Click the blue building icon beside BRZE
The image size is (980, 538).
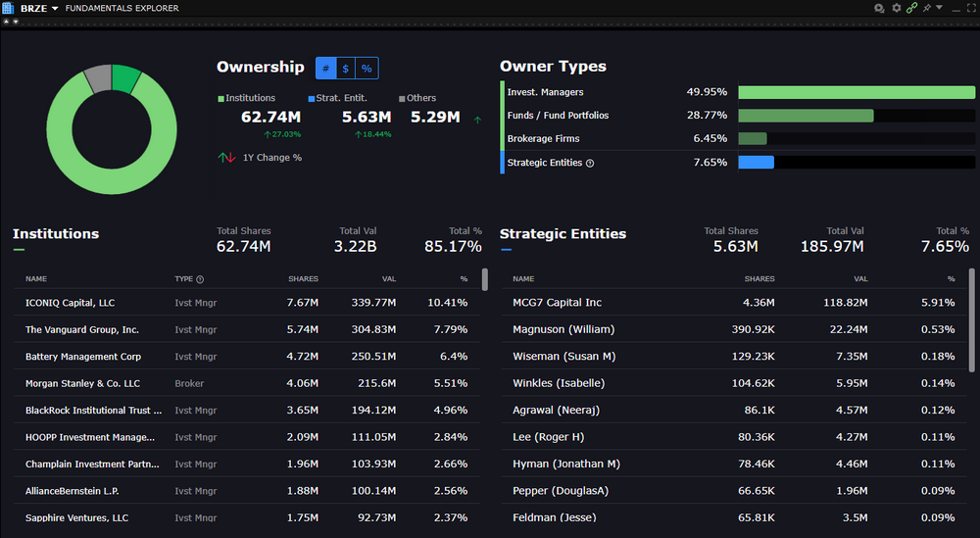pos(8,8)
